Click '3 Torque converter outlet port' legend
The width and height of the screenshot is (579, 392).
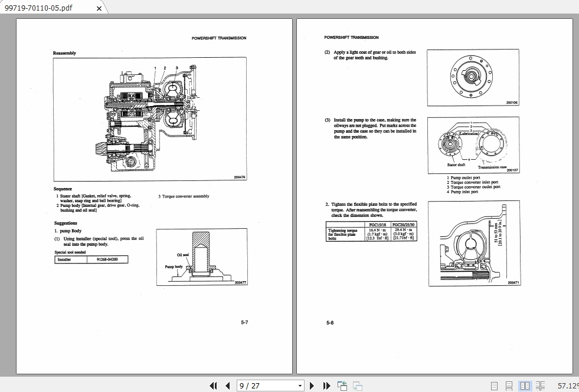(474, 187)
